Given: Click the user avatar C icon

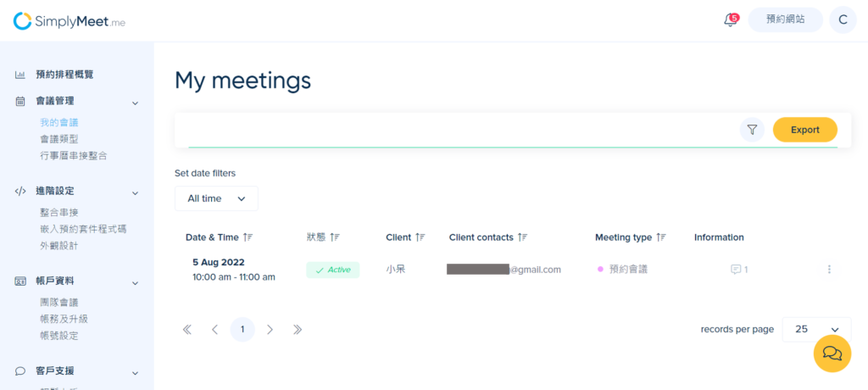Looking at the screenshot, I should coord(843,20).
